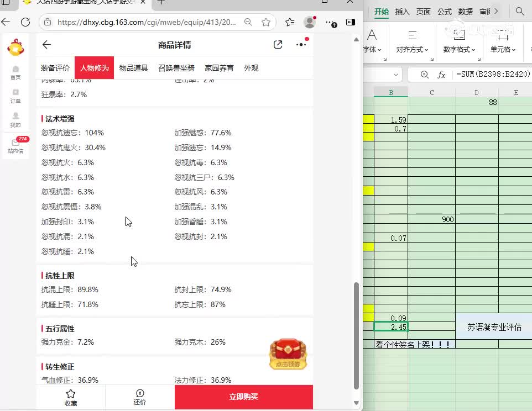Open more options dots on 商品详情 header

click(301, 44)
